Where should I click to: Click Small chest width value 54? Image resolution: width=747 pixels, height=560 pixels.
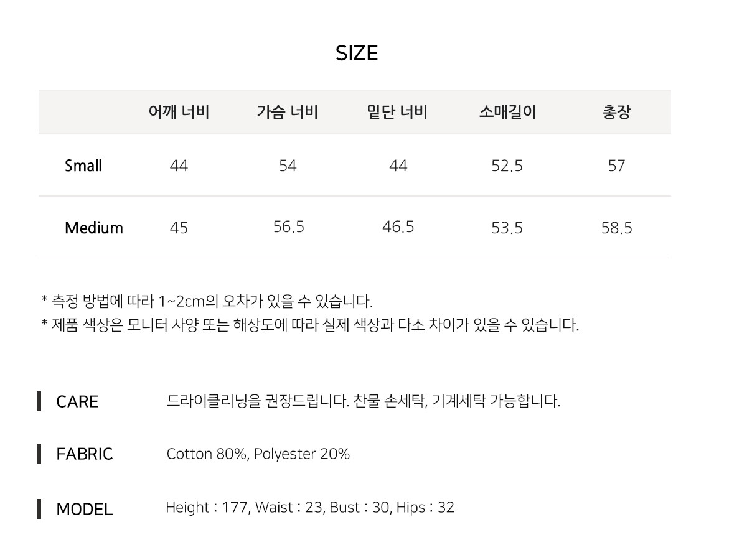click(288, 166)
